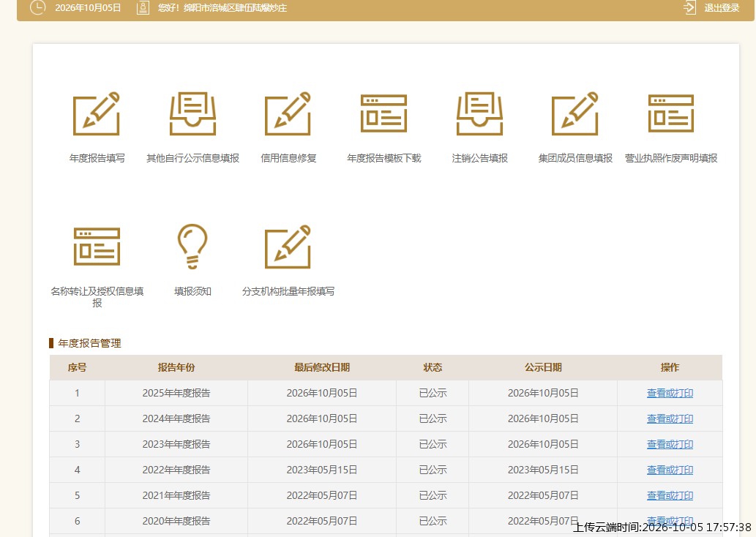Click the 状态 column header
This screenshot has height=537, width=756.
pyautogui.click(x=433, y=367)
